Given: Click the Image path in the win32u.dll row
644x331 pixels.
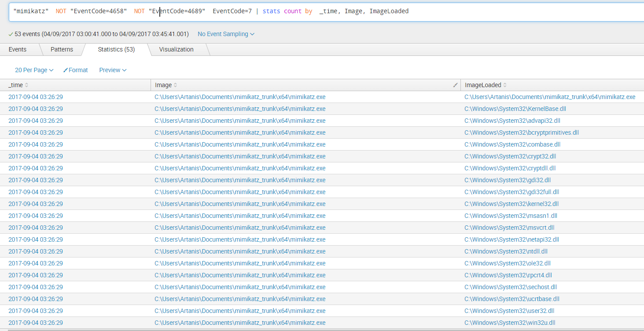Looking at the screenshot, I should (240, 323).
